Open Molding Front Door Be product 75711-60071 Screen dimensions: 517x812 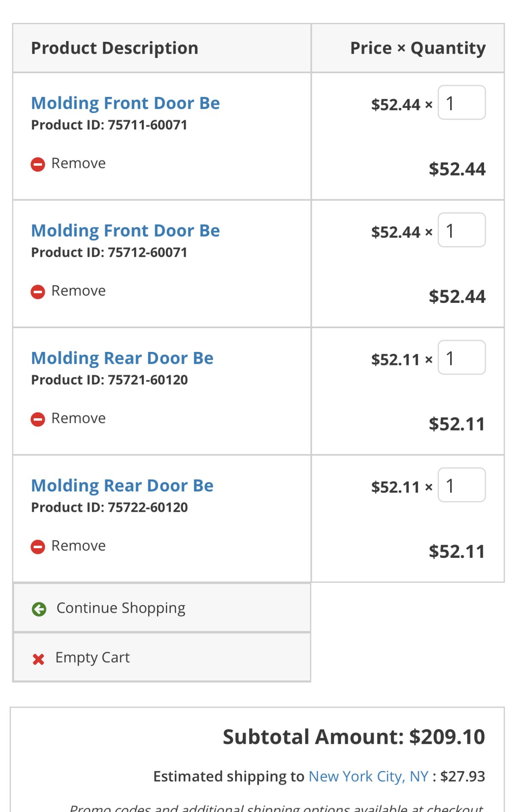(126, 103)
